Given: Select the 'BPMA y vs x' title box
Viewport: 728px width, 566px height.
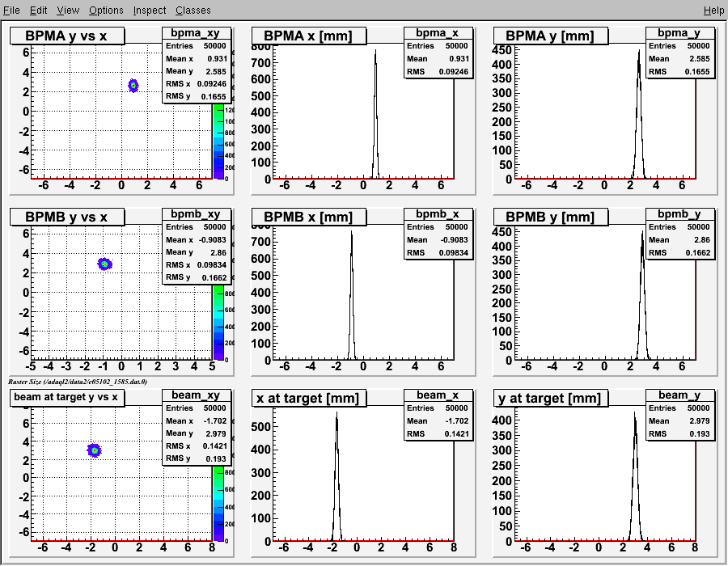Looking at the screenshot, I should [67, 36].
